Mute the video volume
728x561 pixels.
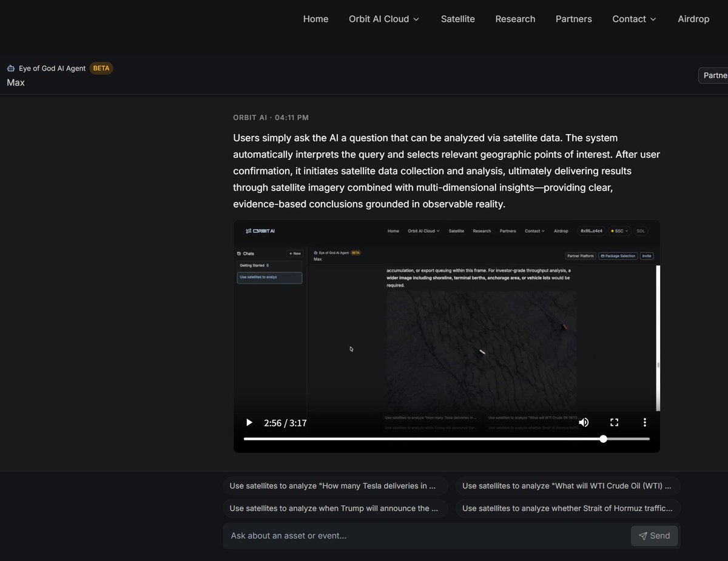coord(584,423)
